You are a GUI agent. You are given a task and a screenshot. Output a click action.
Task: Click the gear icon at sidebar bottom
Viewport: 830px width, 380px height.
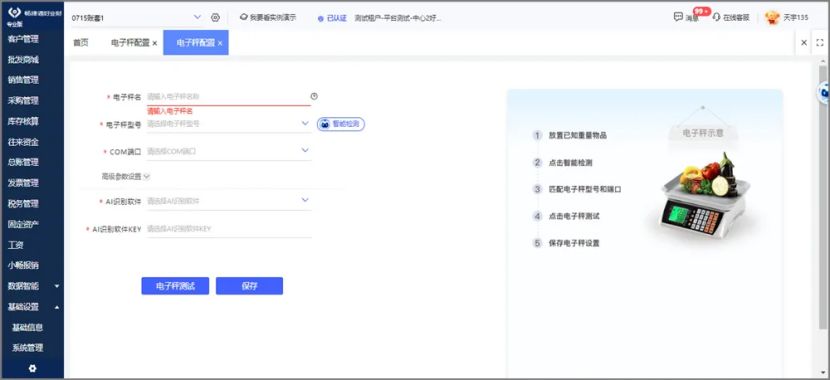coord(32,368)
